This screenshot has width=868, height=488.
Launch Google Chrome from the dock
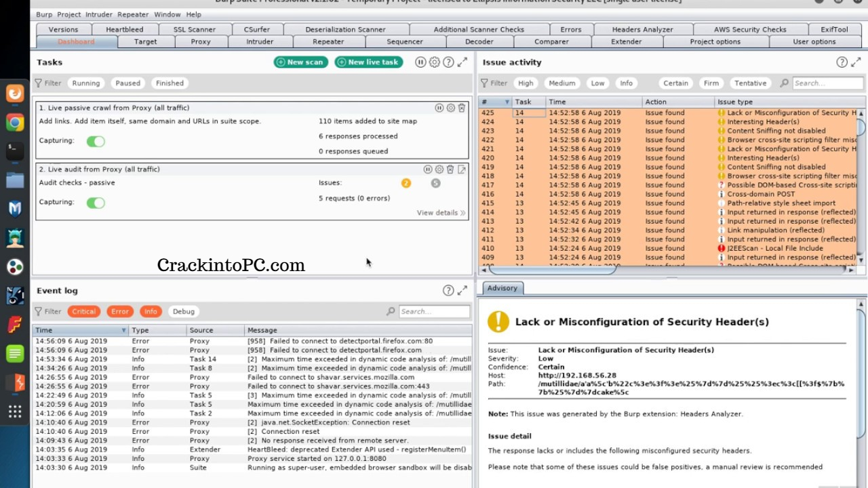click(x=15, y=123)
